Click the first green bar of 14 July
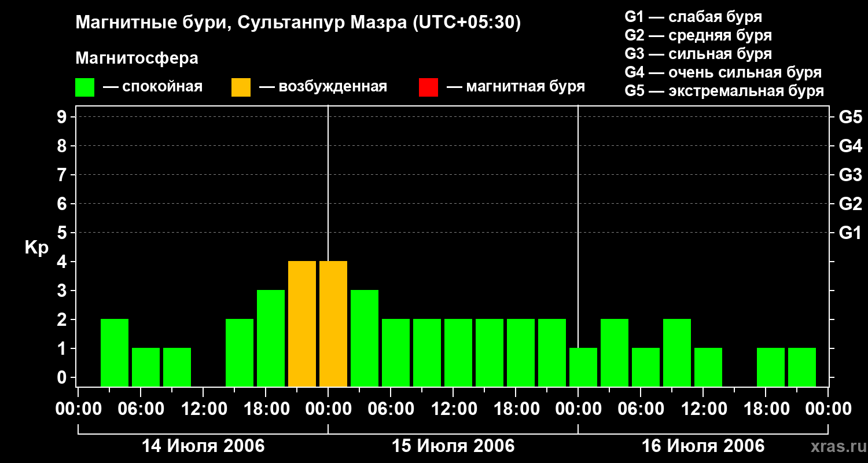 pyautogui.click(x=115, y=352)
